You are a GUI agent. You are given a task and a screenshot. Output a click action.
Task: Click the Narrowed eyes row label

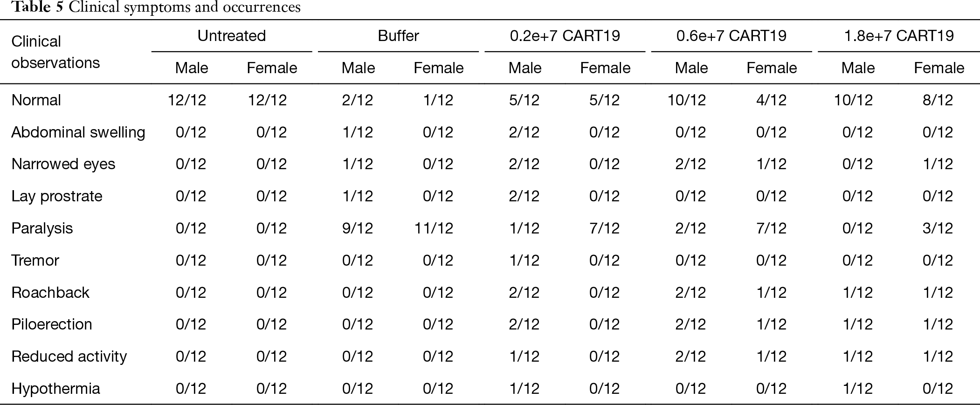click(x=63, y=164)
